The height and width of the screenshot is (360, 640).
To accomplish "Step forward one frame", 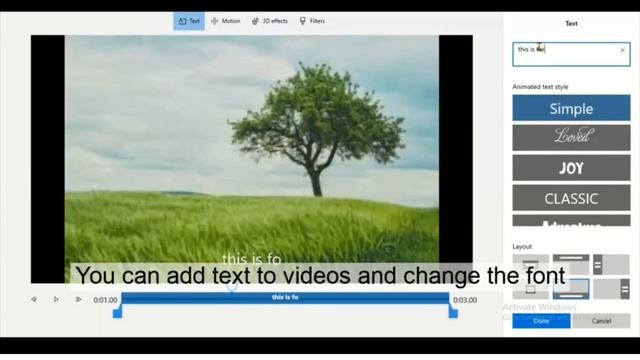I will tap(78, 300).
